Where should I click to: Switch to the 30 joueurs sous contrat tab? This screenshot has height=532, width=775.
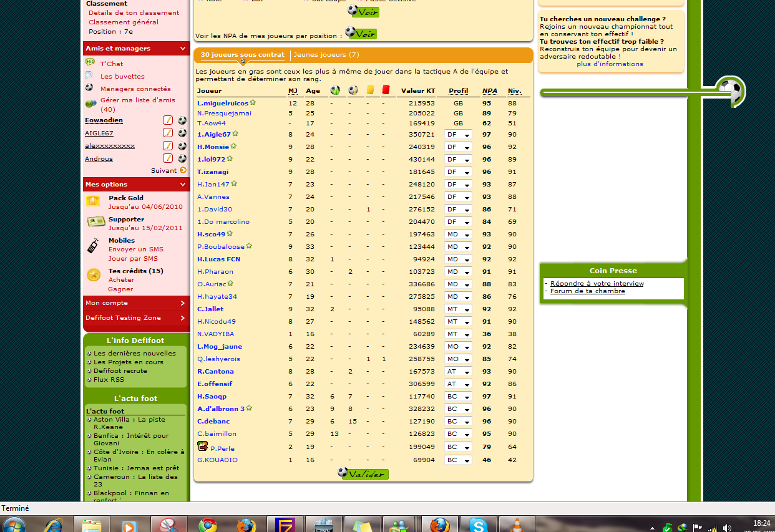tap(243, 55)
